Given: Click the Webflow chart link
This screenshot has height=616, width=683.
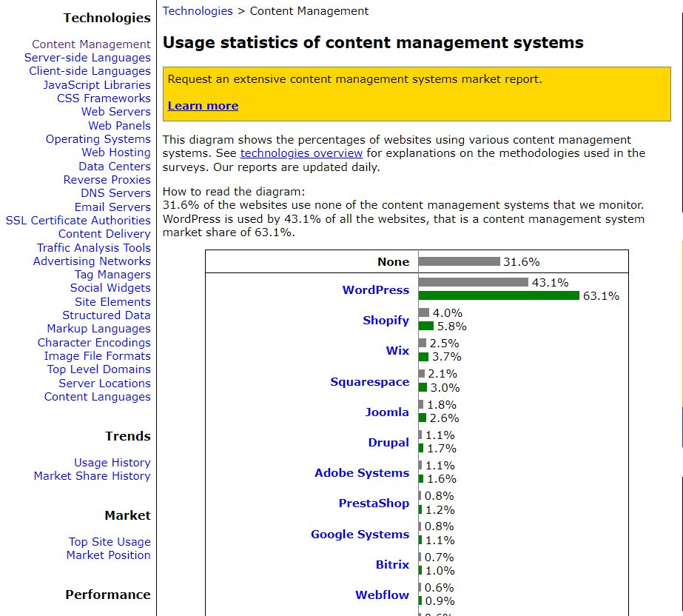Looking at the screenshot, I should 382,595.
